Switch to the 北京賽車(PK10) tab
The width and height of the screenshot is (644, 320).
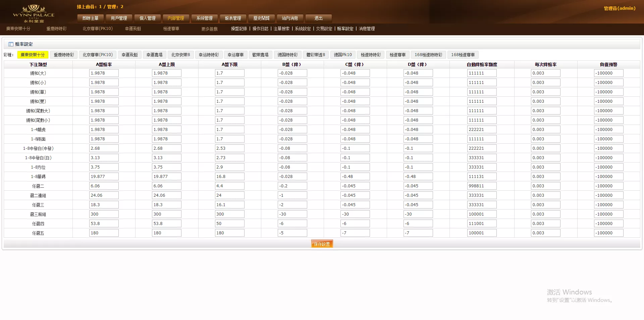[98, 54]
